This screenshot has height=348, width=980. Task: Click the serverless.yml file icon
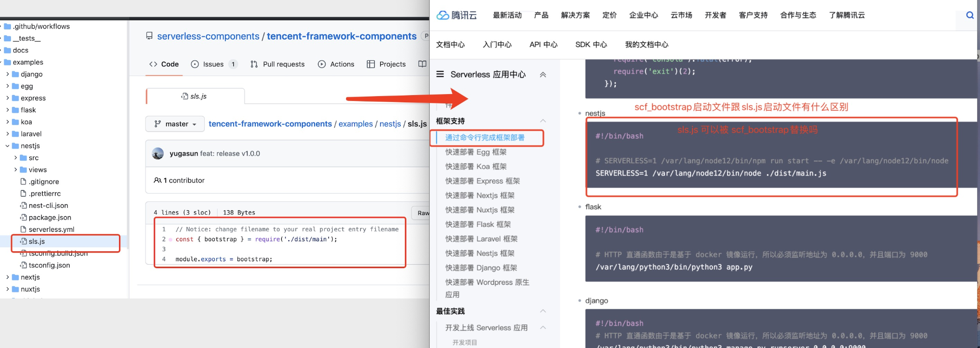click(23, 229)
